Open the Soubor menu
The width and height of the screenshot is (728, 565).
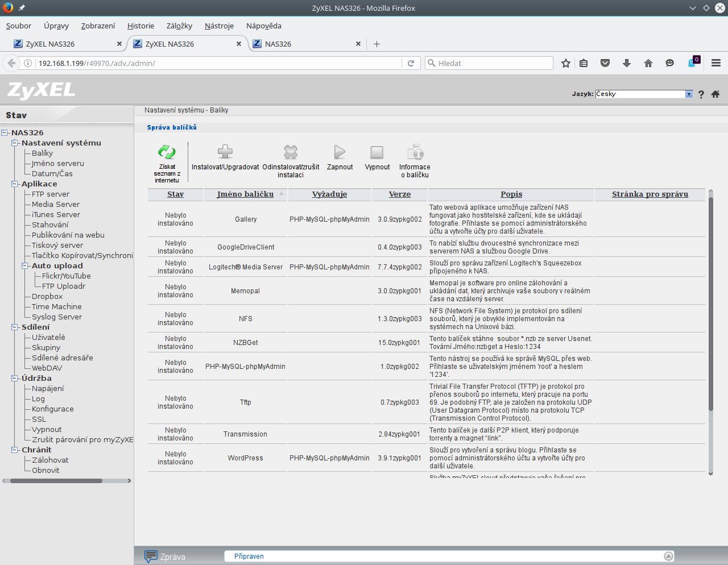19,26
